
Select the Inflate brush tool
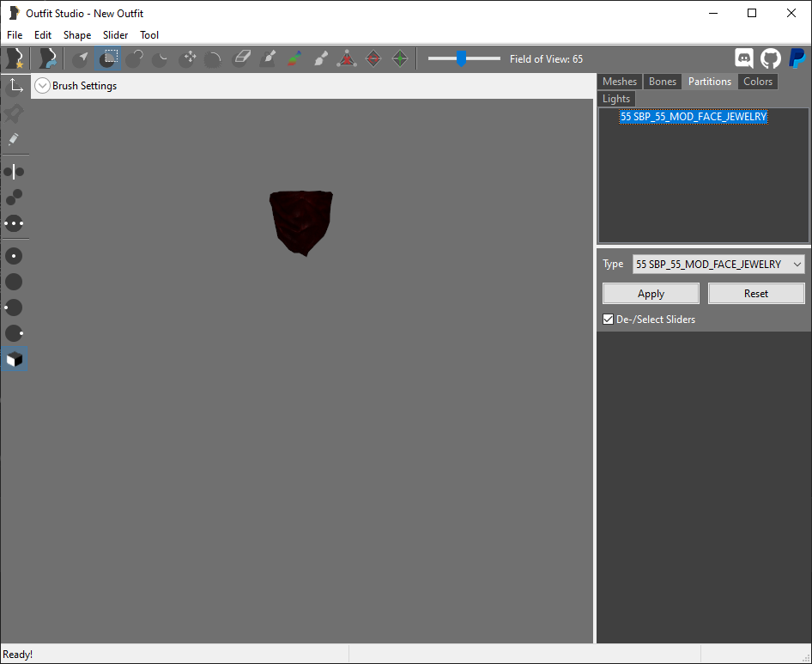(x=135, y=58)
